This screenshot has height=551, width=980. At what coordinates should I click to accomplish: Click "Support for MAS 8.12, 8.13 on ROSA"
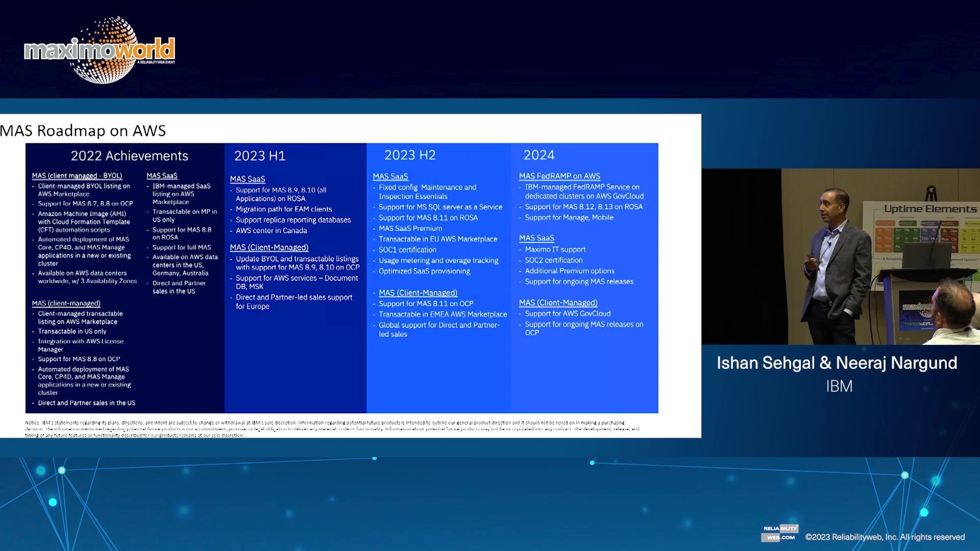tap(584, 207)
